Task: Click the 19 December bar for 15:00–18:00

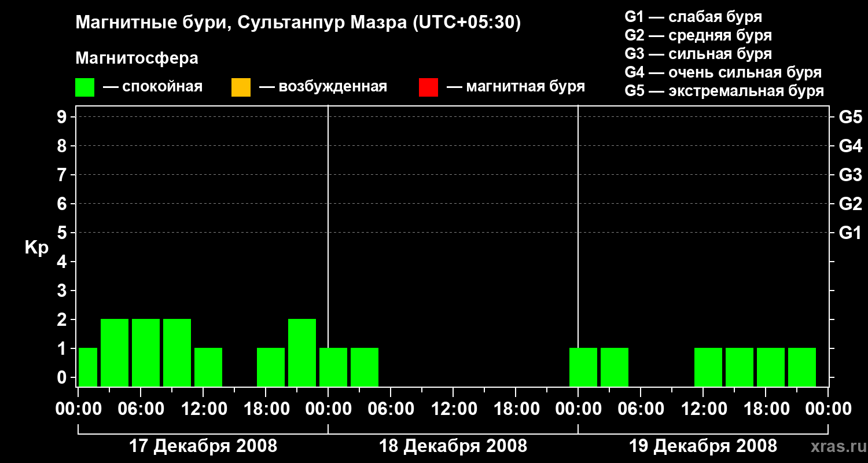Action: (x=740, y=367)
